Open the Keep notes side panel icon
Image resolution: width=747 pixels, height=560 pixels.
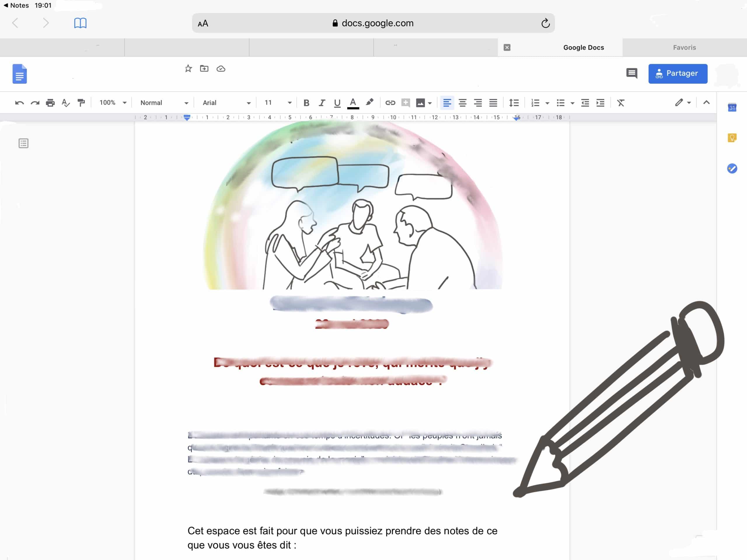(x=732, y=138)
